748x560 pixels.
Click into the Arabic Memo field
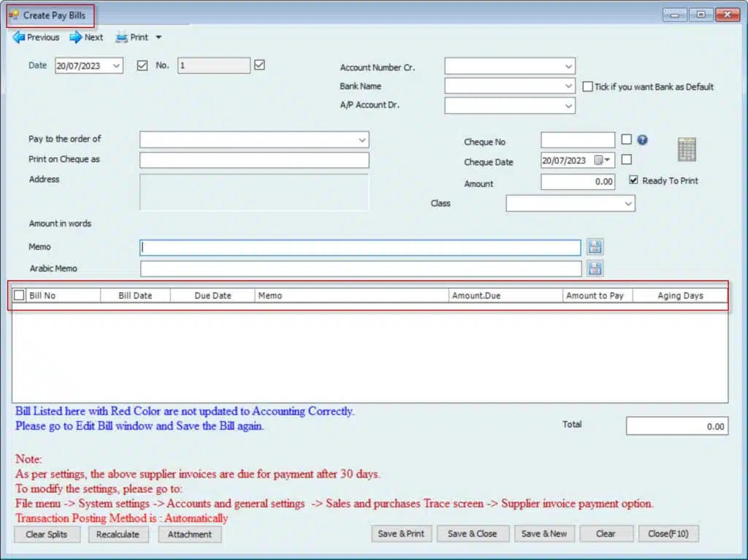tap(361, 269)
